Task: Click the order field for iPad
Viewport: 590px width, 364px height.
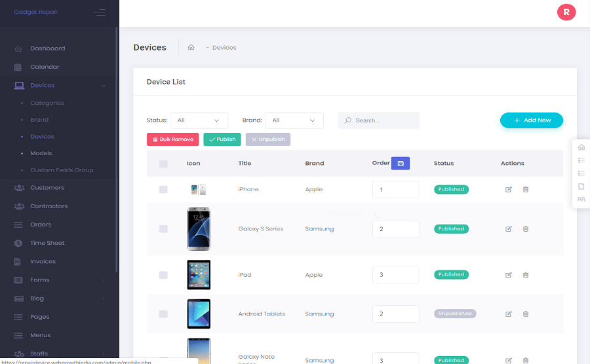Action: [x=396, y=275]
